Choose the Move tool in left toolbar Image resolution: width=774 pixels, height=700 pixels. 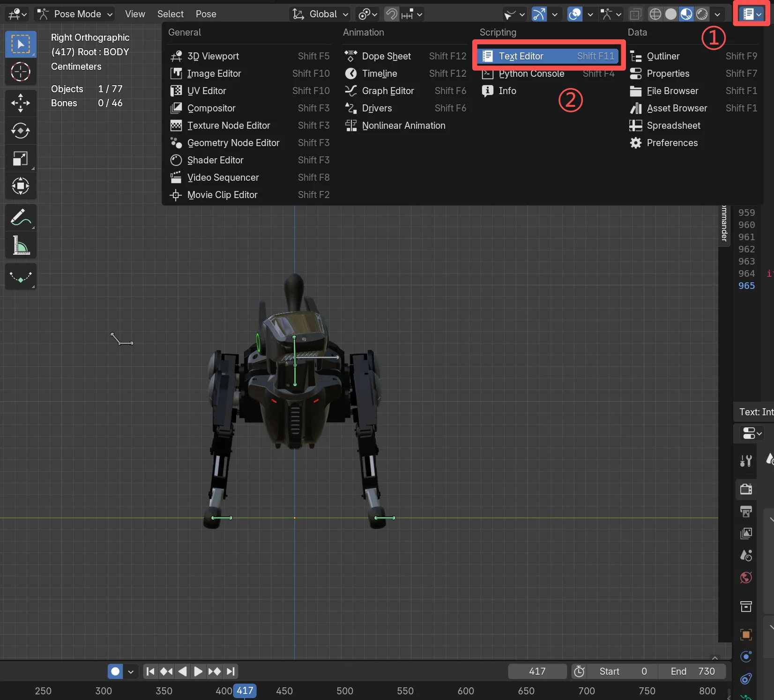(x=21, y=103)
